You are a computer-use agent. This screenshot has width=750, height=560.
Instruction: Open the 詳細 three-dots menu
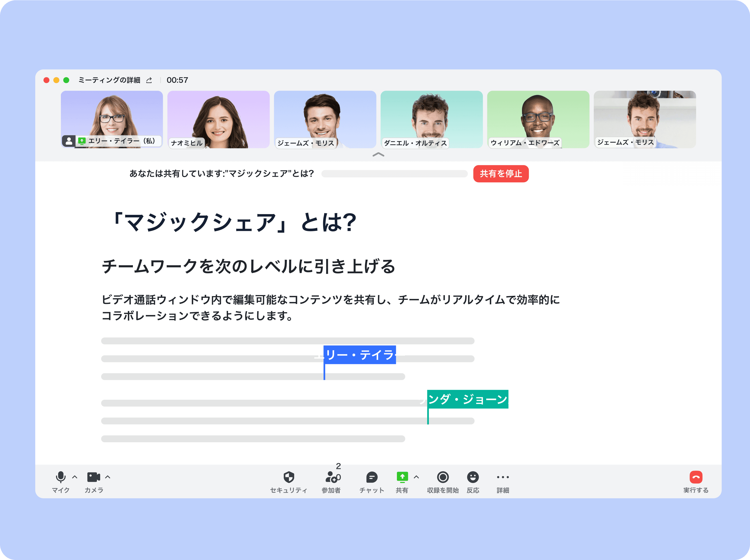(503, 477)
